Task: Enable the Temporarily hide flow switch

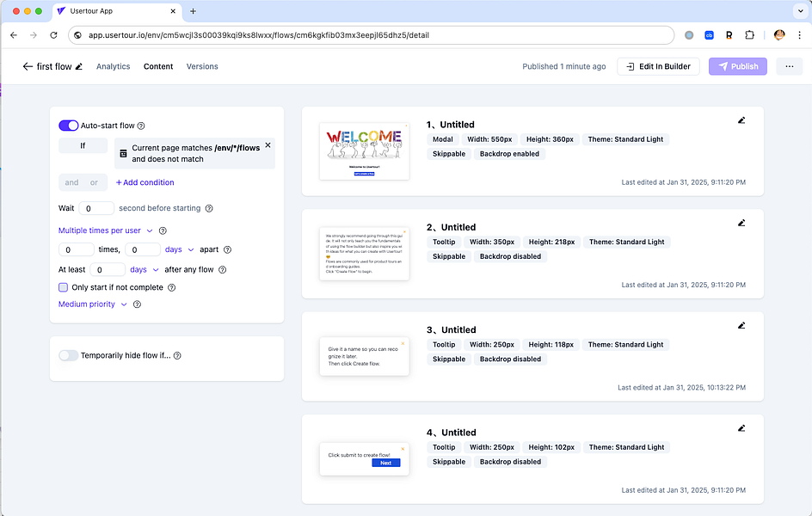Action: 68,355
